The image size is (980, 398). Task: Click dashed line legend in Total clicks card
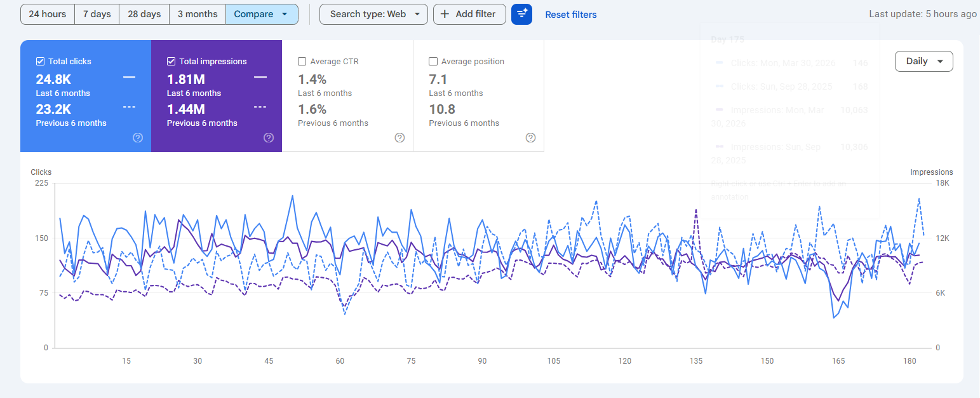(129, 107)
